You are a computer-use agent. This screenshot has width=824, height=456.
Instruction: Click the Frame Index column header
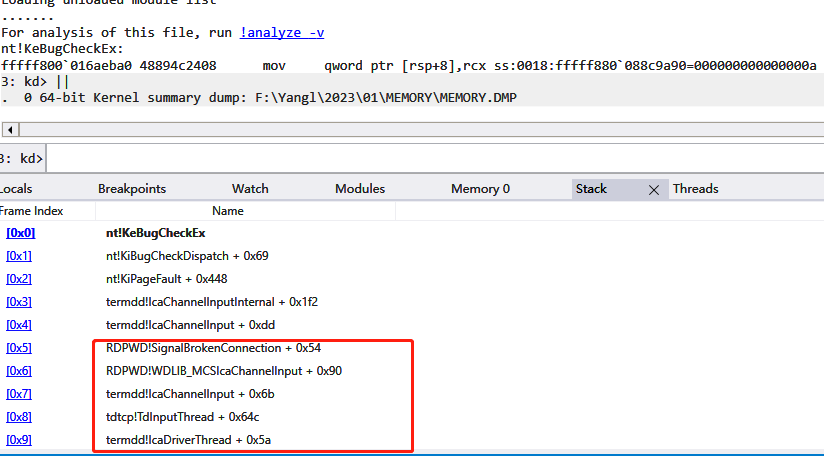[31, 211]
